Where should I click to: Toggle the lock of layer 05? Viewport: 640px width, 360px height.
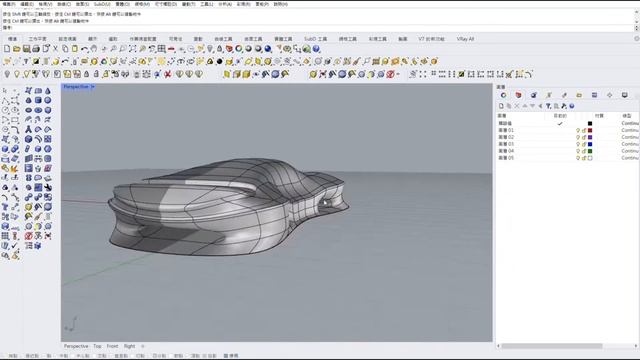click(584, 158)
